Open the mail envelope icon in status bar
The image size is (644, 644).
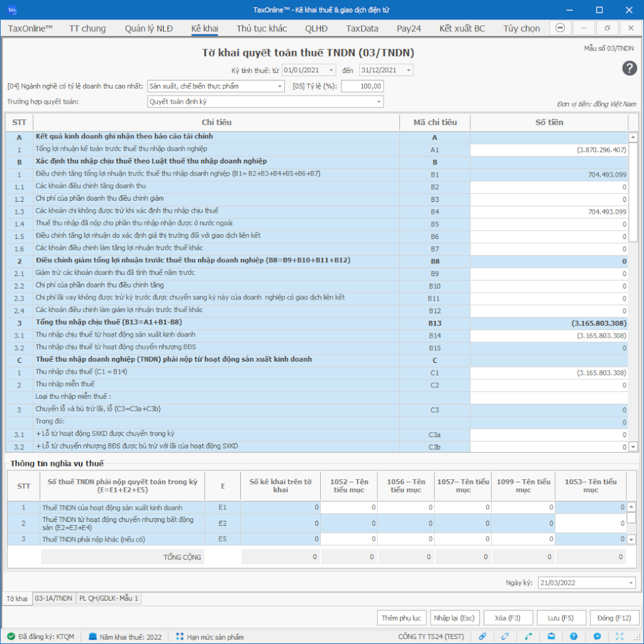click(x=551, y=636)
